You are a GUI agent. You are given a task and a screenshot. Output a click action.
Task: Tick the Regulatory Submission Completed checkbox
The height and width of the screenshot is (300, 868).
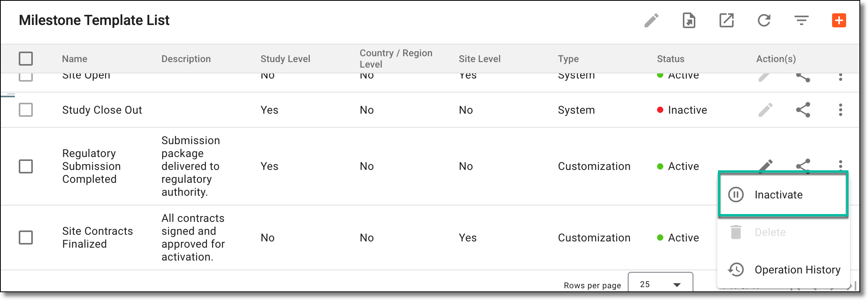pos(26,166)
